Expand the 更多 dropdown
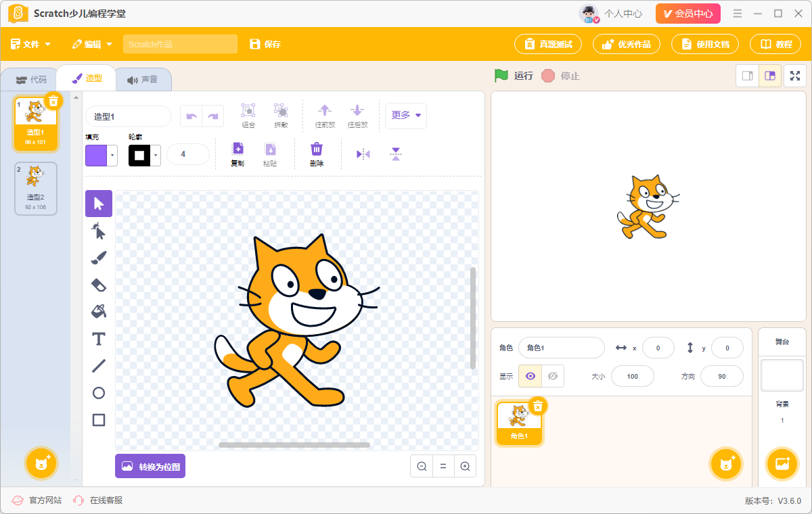Screen dimensions: 812x514 pos(406,115)
